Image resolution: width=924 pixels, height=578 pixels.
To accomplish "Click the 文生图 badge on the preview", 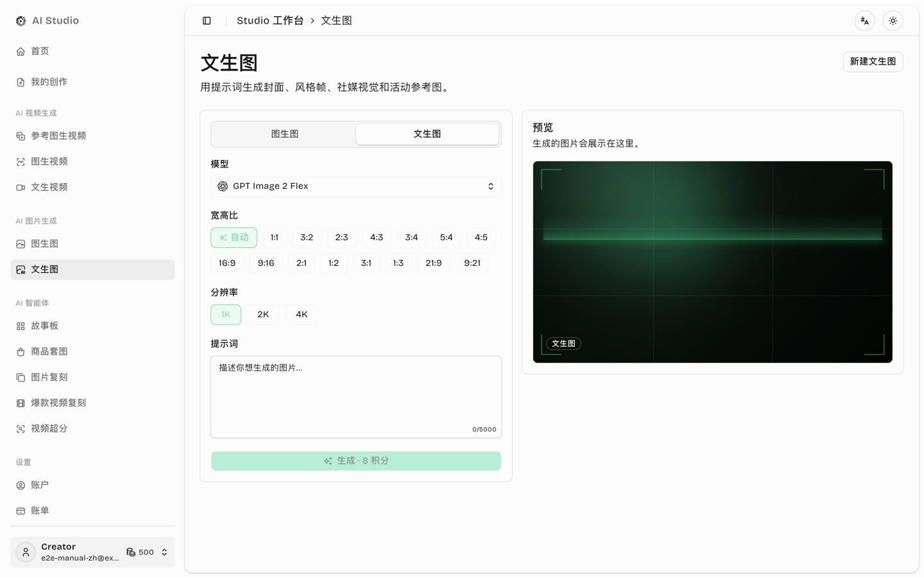I will pyautogui.click(x=563, y=344).
